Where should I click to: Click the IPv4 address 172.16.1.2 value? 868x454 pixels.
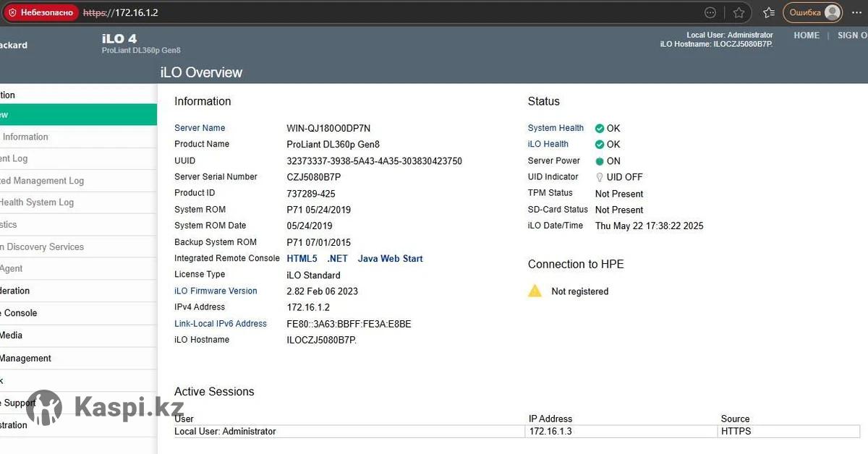pyautogui.click(x=308, y=307)
